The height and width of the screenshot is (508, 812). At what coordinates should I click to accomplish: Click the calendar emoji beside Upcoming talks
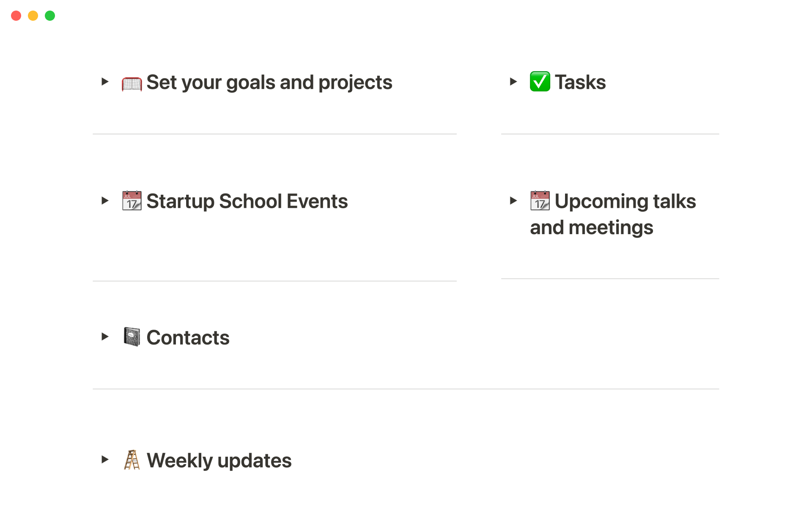click(540, 201)
